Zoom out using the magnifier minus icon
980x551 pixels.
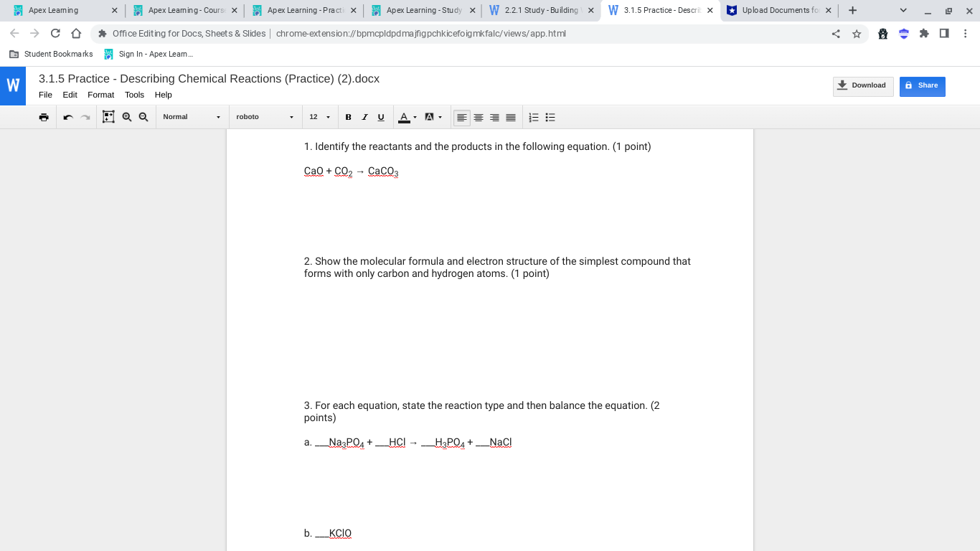[x=143, y=117]
